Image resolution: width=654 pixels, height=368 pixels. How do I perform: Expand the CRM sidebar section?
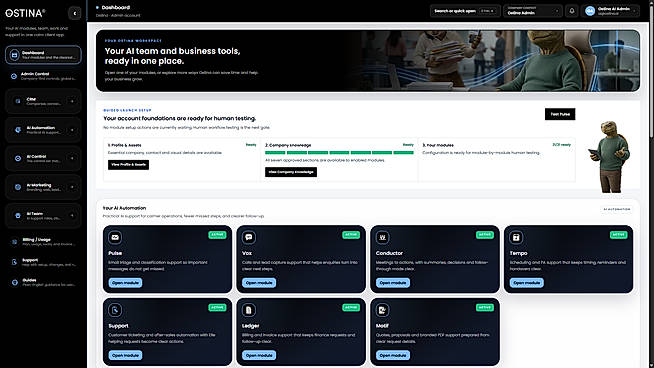click(72, 101)
